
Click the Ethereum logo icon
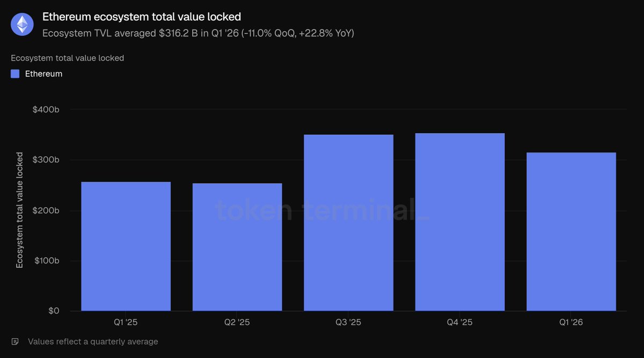(x=23, y=24)
